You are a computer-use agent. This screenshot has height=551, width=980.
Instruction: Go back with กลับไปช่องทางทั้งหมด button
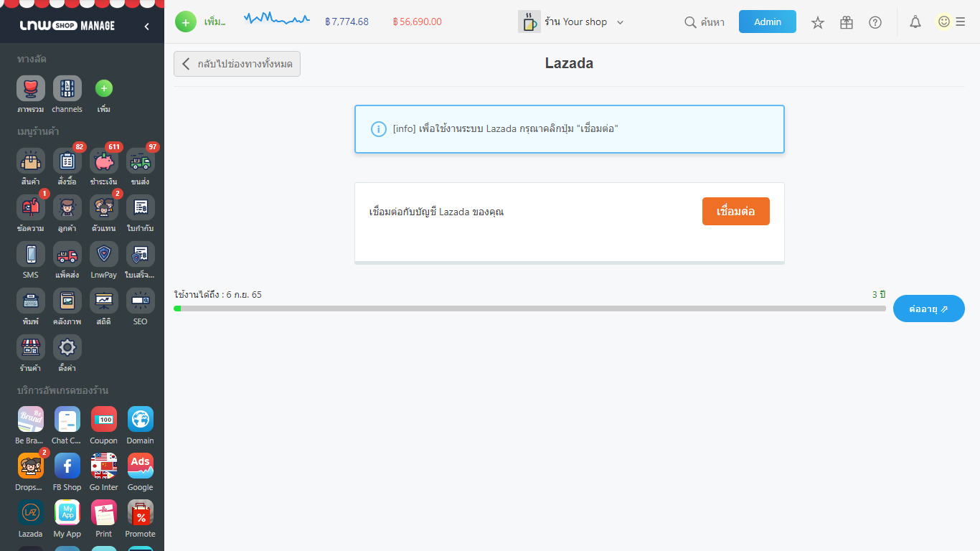click(x=237, y=64)
